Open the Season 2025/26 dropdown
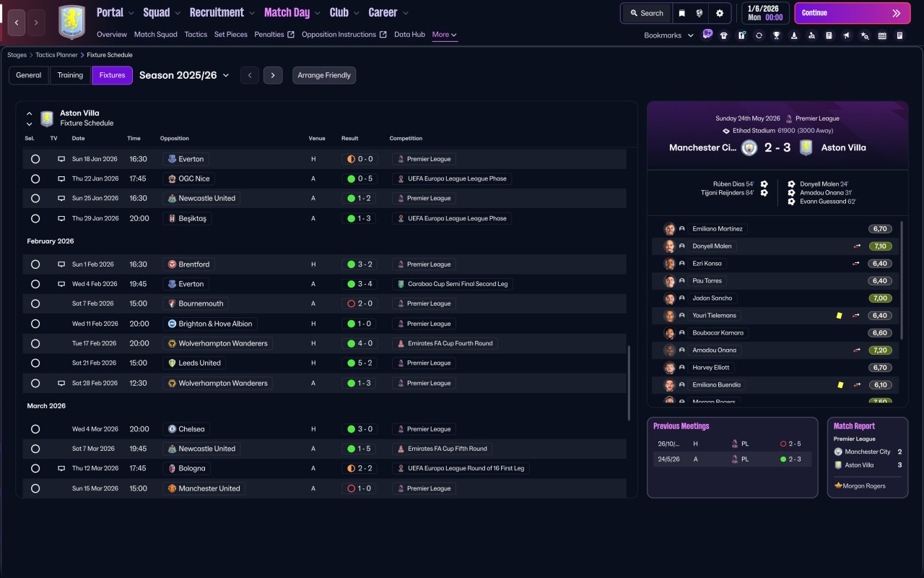Image resolution: width=924 pixels, height=578 pixels. tap(184, 75)
